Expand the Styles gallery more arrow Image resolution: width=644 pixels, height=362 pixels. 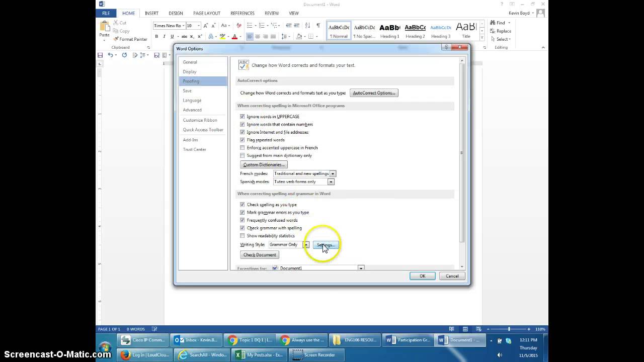pyautogui.click(x=482, y=38)
